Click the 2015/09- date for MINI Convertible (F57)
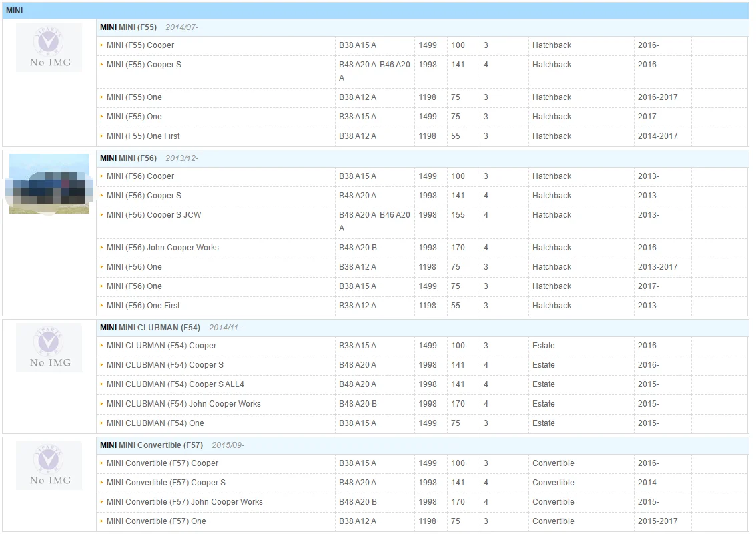 pyautogui.click(x=228, y=445)
